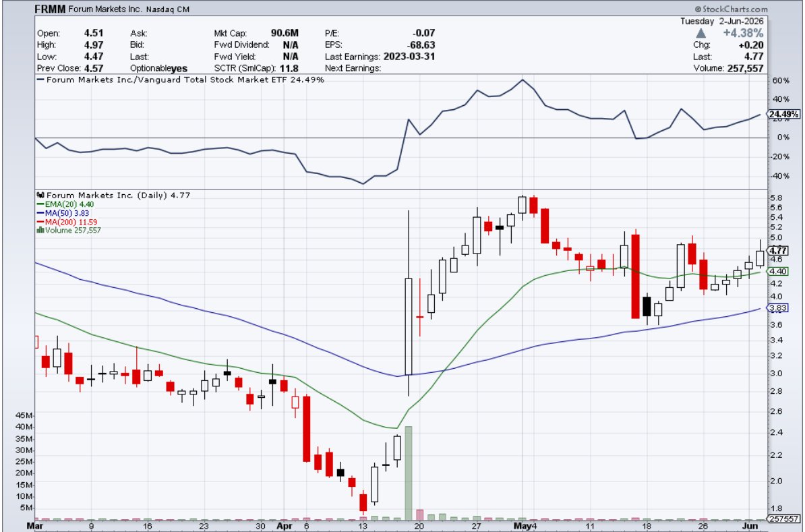
Task: Click the Fwd Yield label
Action: pyautogui.click(x=235, y=57)
